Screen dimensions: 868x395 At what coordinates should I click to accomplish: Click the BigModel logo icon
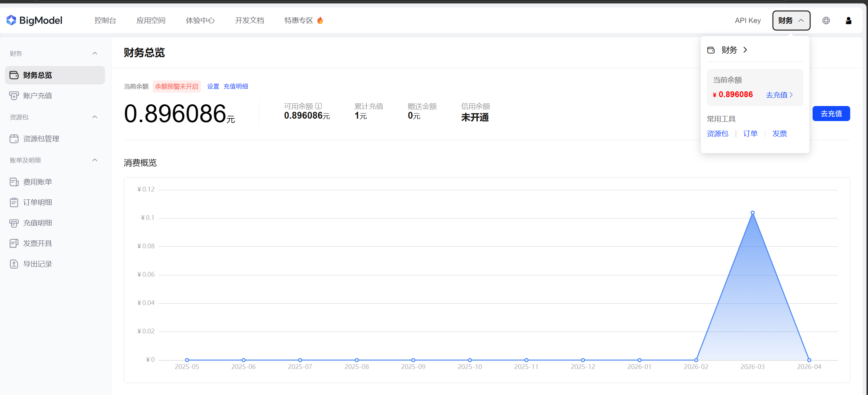tap(11, 20)
